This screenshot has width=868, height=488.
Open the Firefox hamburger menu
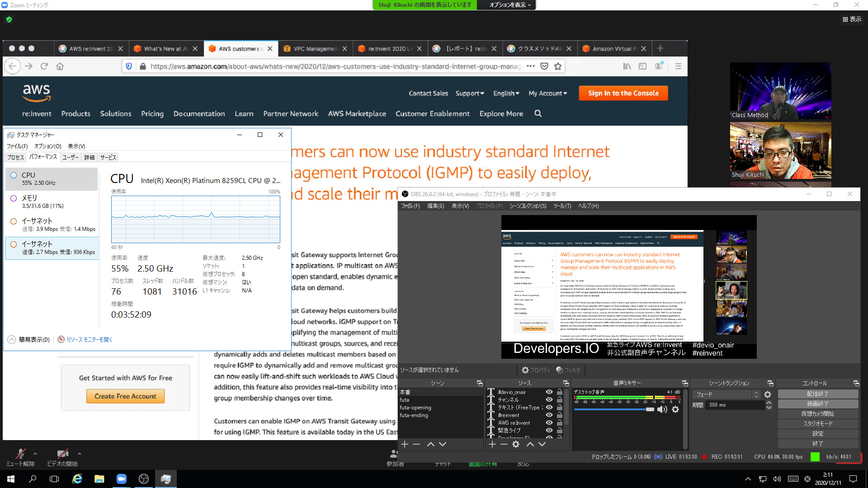[x=678, y=66]
